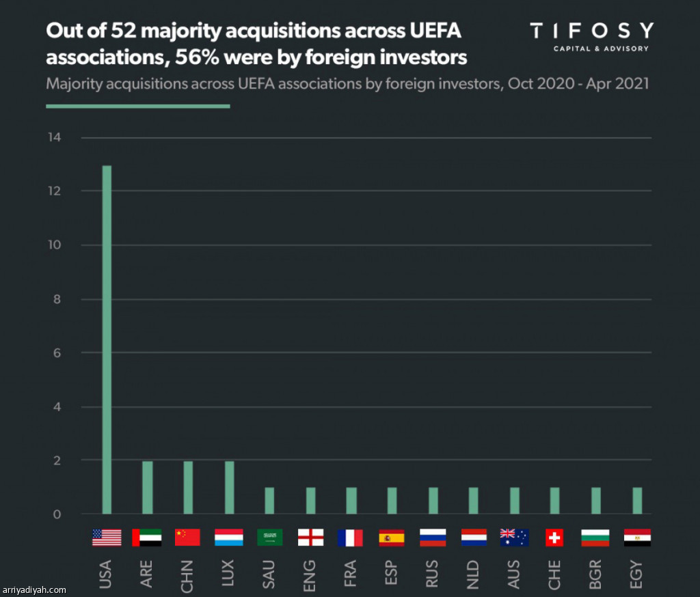Click the Luxembourg flag icon

coord(228,538)
